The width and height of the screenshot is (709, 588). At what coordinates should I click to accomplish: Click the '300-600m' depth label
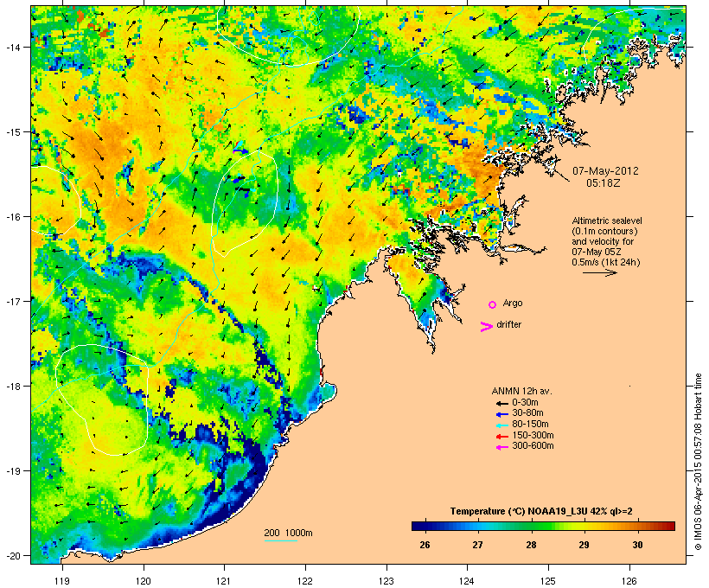(533, 446)
